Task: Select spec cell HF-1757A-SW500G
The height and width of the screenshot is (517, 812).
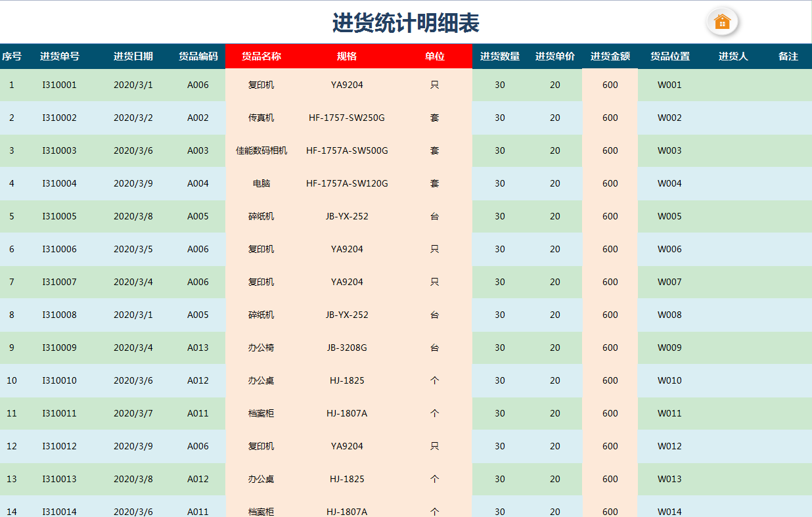Action: point(347,150)
